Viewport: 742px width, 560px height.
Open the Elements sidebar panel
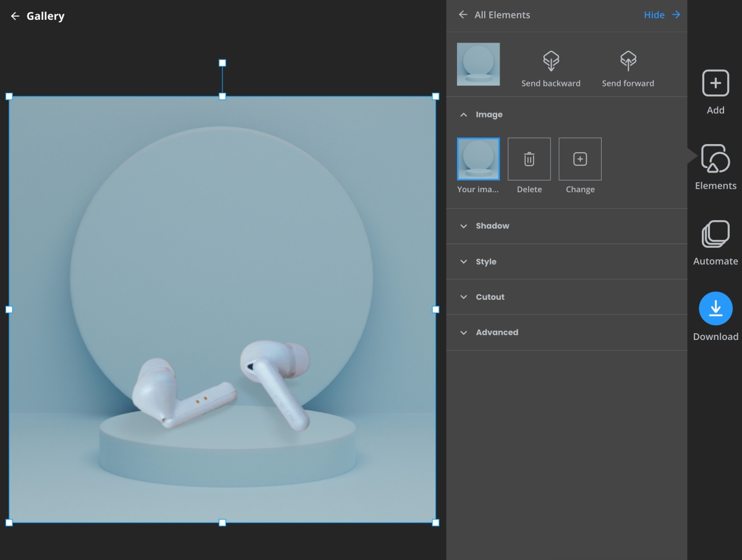(x=715, y=159)
